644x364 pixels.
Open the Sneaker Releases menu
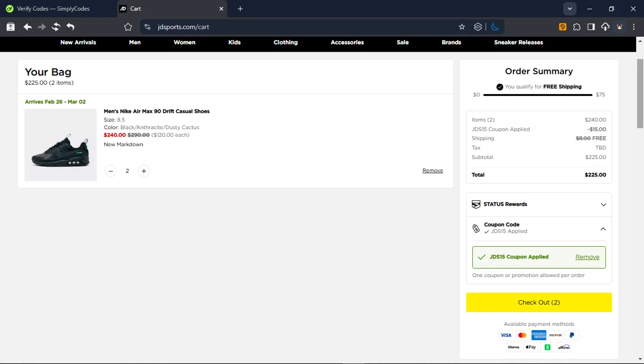coord(519,42)
